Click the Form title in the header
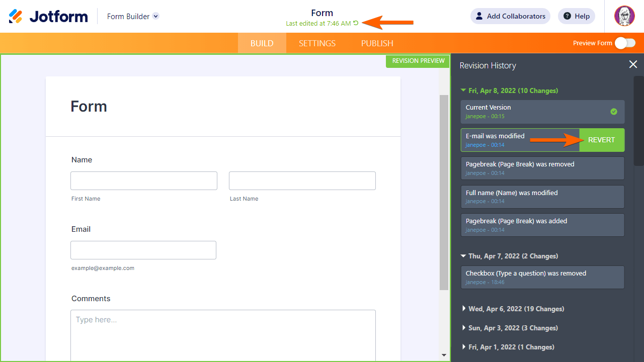 [322, 13]
